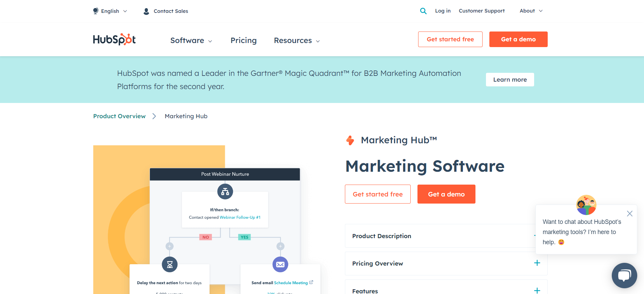Click the external link icon beside Schedule Meeting
Screen dimensions: 644x294
[311, 282]
